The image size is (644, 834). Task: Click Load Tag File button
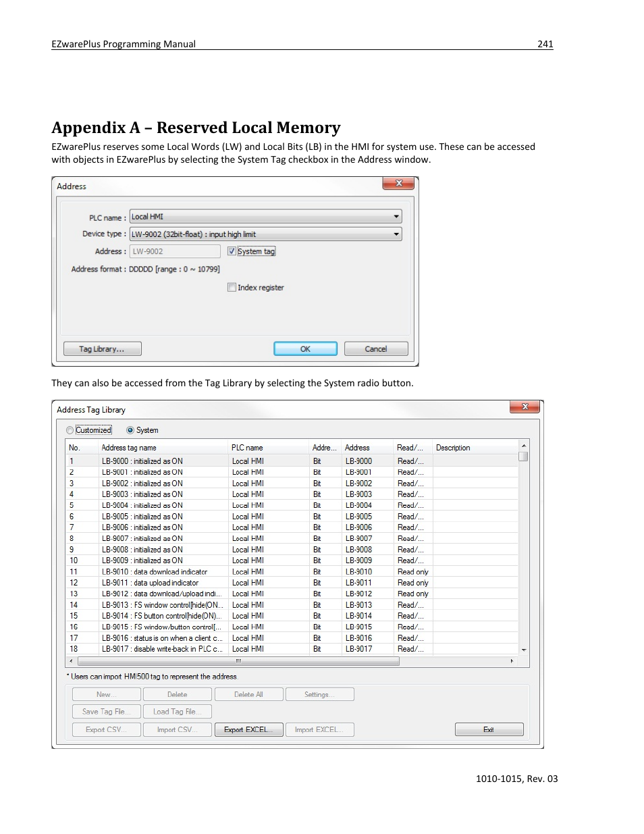178,712
